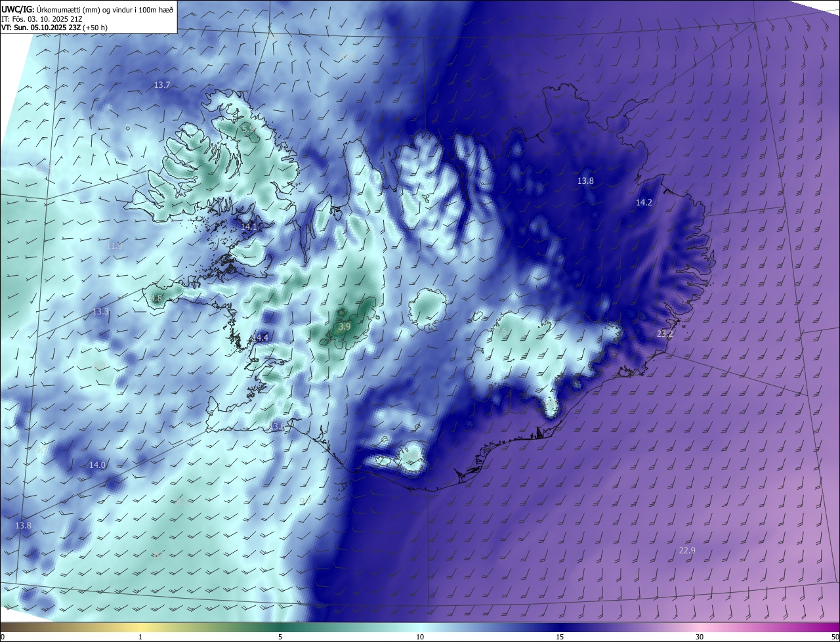The width and height of the screenshot is (840, 642).
Task: Click the map value "23.2"
Action: click(665, 334)
